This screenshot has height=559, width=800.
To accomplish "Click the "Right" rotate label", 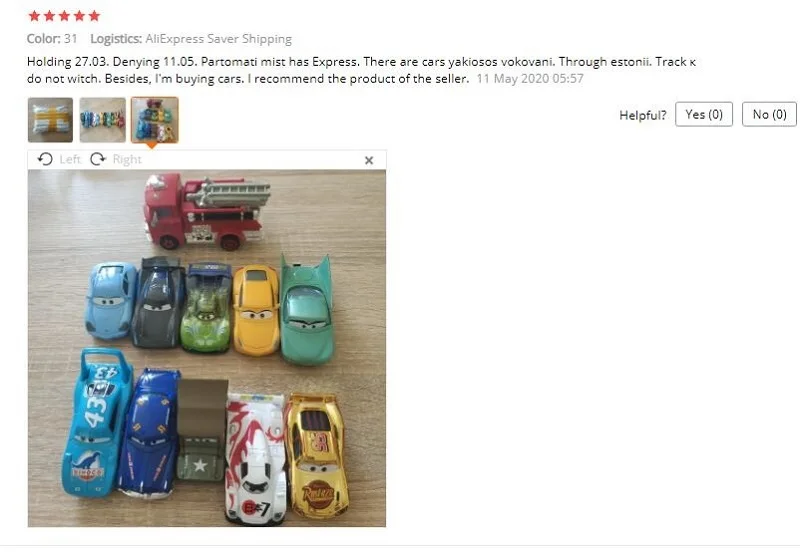I will click(x=127, y=160).
